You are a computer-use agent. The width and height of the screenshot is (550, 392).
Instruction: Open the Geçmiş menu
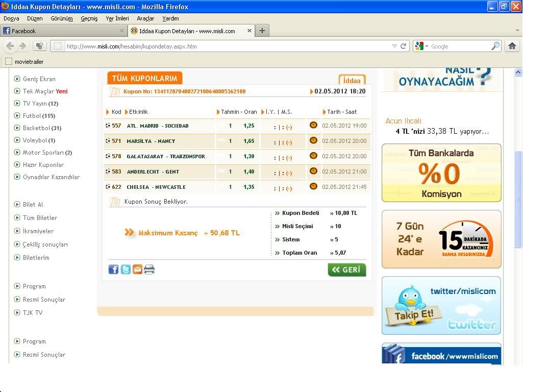pyautogui.click(x=89, y=18)
